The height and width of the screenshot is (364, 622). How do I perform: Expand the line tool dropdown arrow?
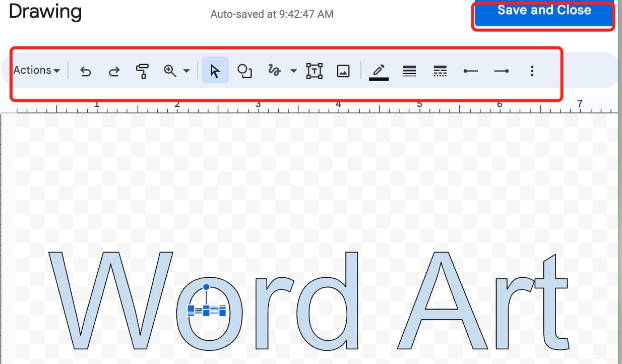point(294,71)
